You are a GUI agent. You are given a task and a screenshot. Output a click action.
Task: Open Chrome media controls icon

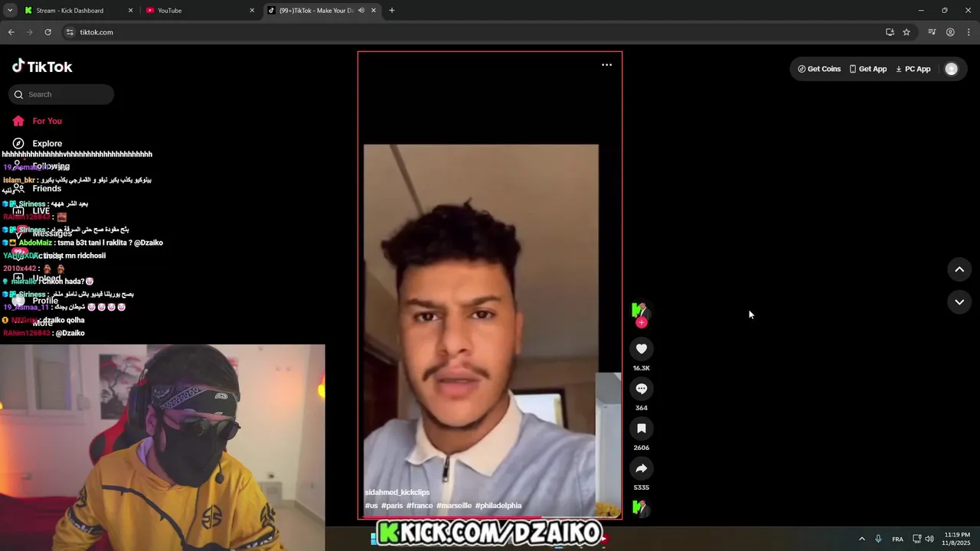pyautogui.click(x=932, y=32)
